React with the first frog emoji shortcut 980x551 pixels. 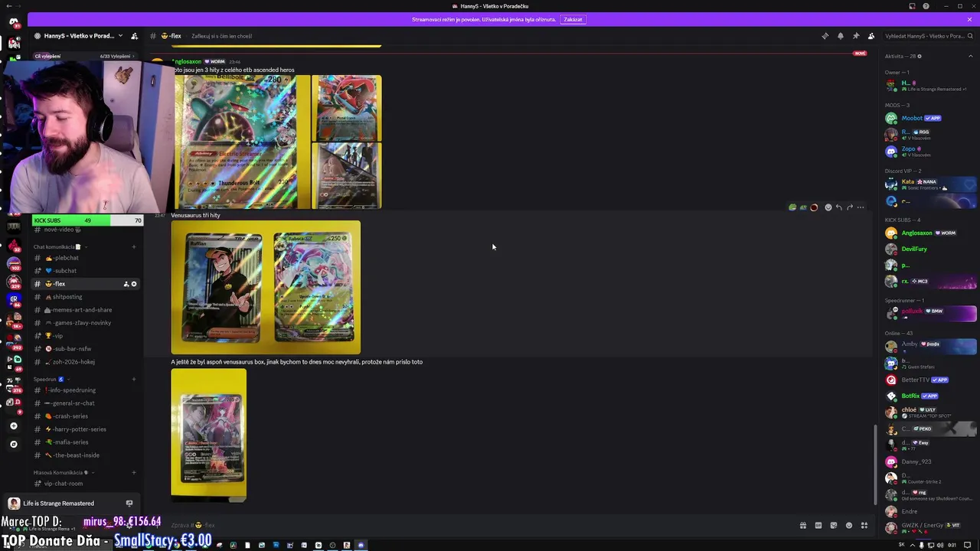pos(792,207)
